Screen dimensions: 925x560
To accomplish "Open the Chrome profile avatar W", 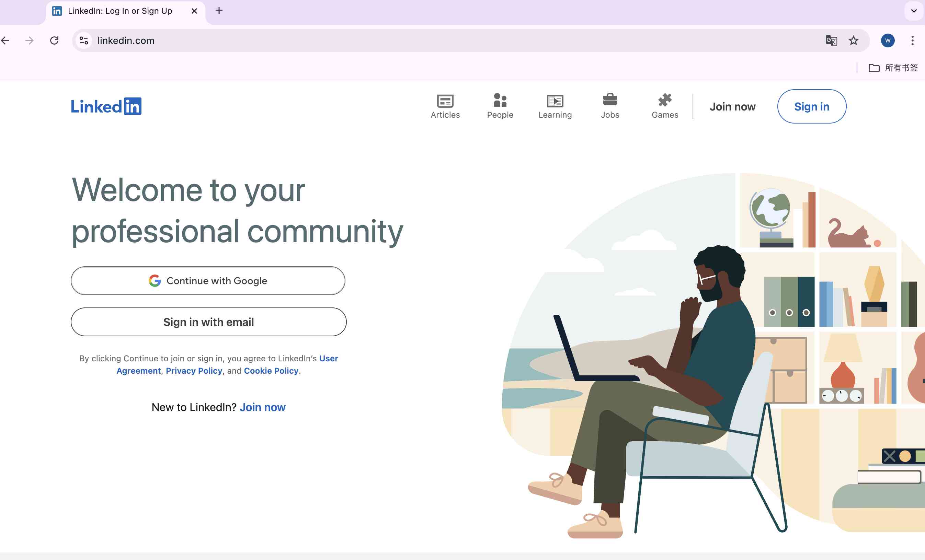I will [888, 40].
